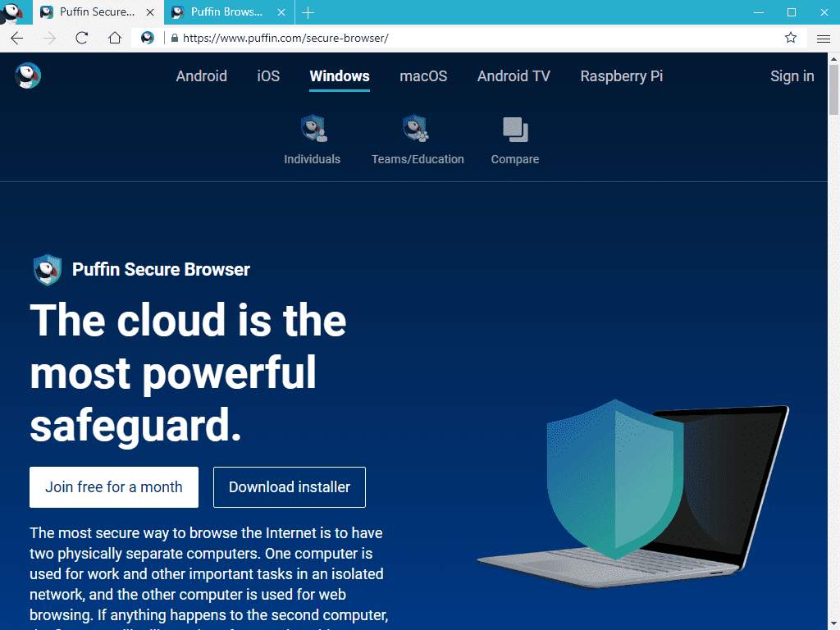Click Join free for a month button
Screen dimensions: 840x630
point(114,487)
